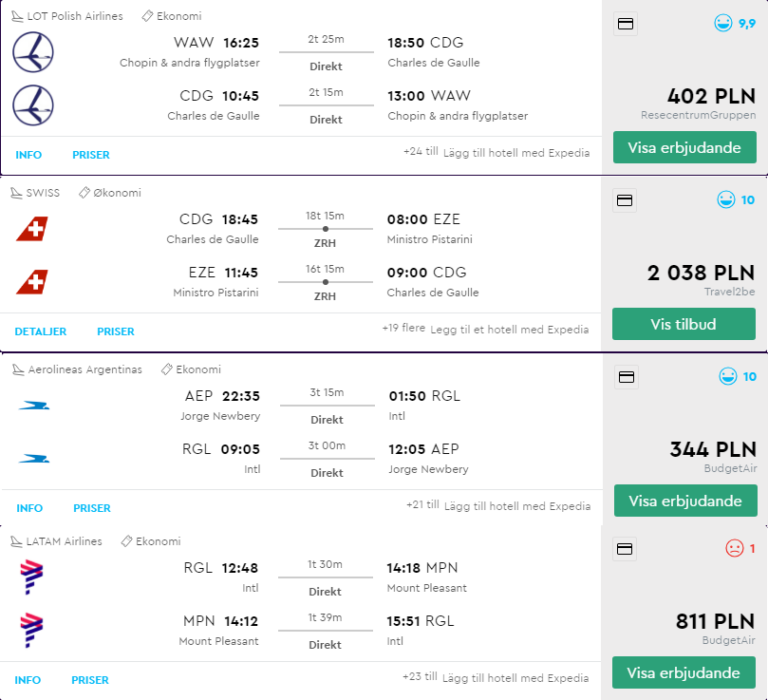Expand the +24 till more offers
Image resolution: width=768 pixels, height=700 pixels.
pyautogui.click(x=421, y=151)
